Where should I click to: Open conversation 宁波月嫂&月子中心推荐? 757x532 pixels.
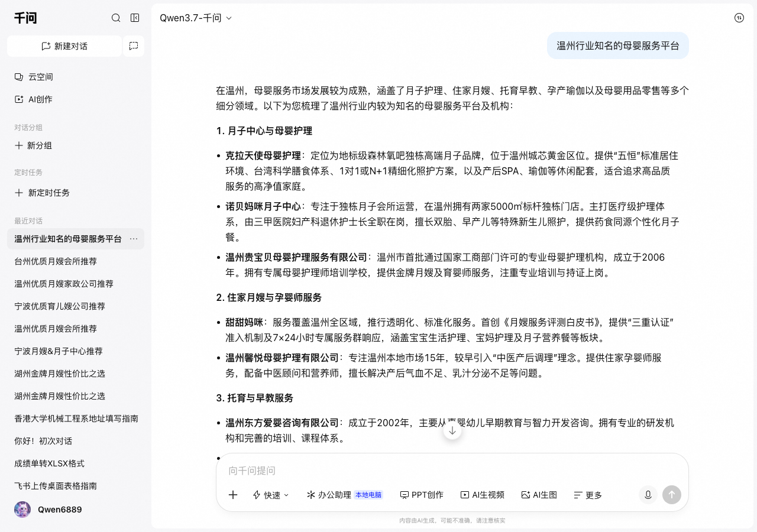pos(76,351)
